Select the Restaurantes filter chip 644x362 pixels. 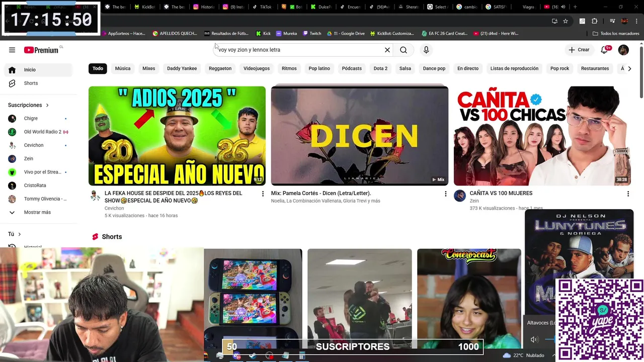pos(595,68)
